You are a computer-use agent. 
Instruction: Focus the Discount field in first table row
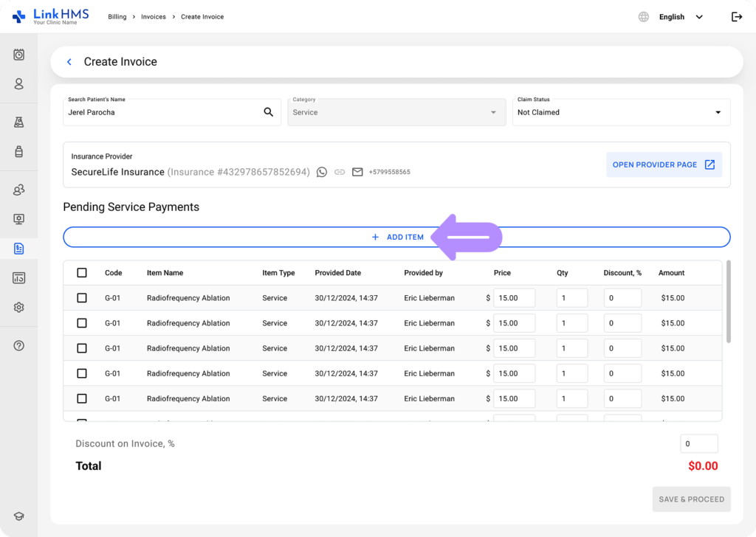click(x=622, y=298)
